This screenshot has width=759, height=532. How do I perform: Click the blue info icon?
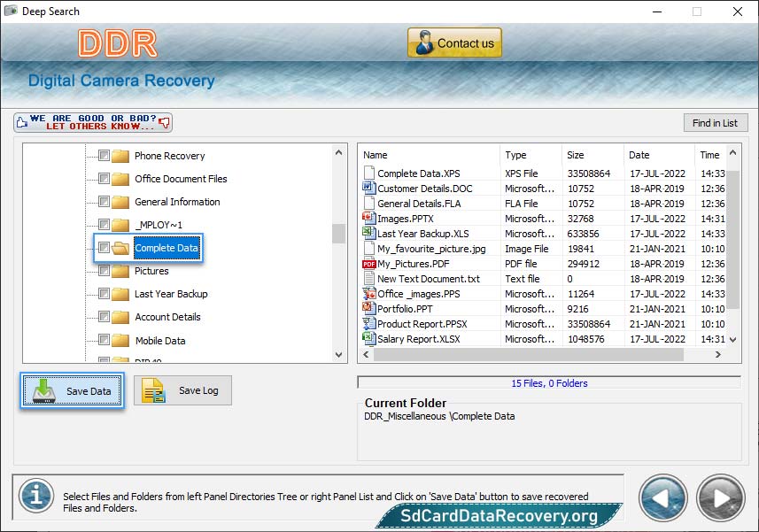36,495
